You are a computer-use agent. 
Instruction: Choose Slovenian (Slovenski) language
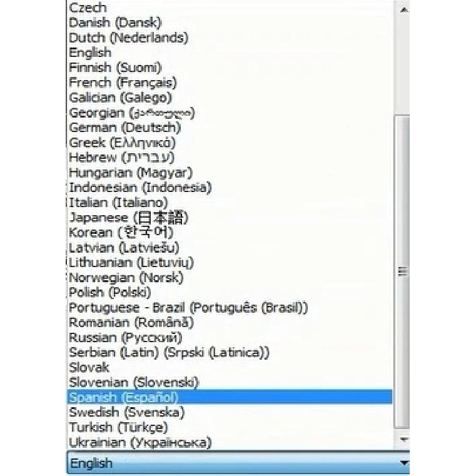[230, 383]
